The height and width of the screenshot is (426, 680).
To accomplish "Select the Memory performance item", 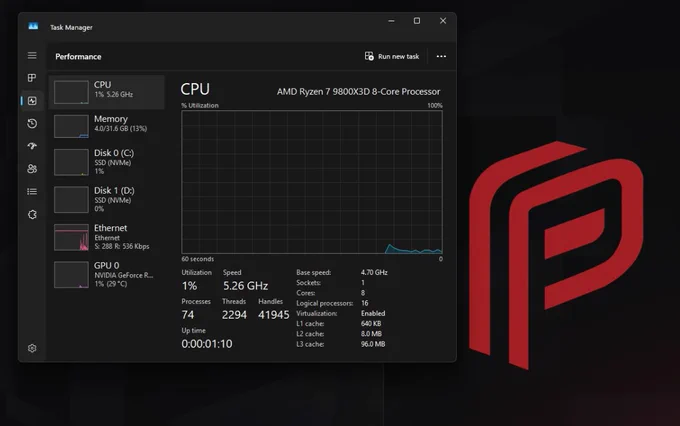I will pyautogui.click(x=107, y=126).
